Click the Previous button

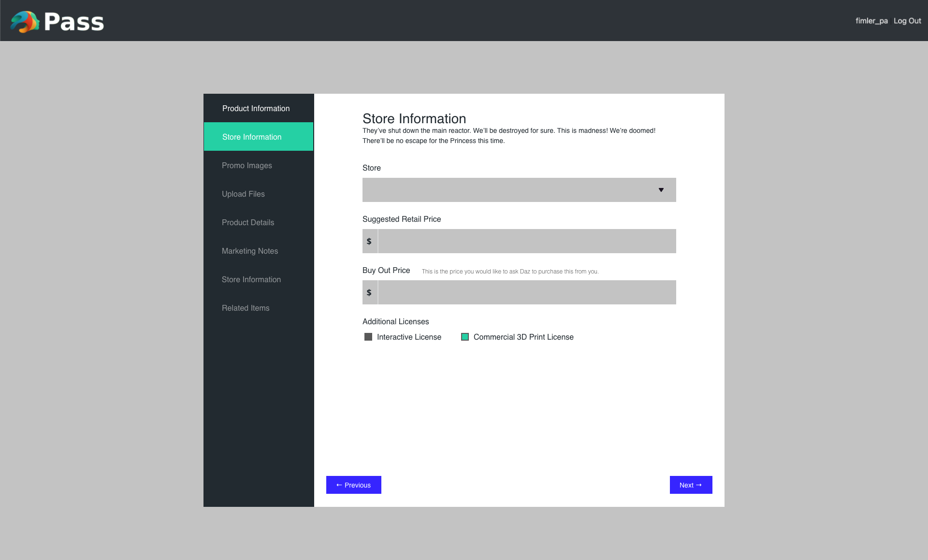[354, 485]
